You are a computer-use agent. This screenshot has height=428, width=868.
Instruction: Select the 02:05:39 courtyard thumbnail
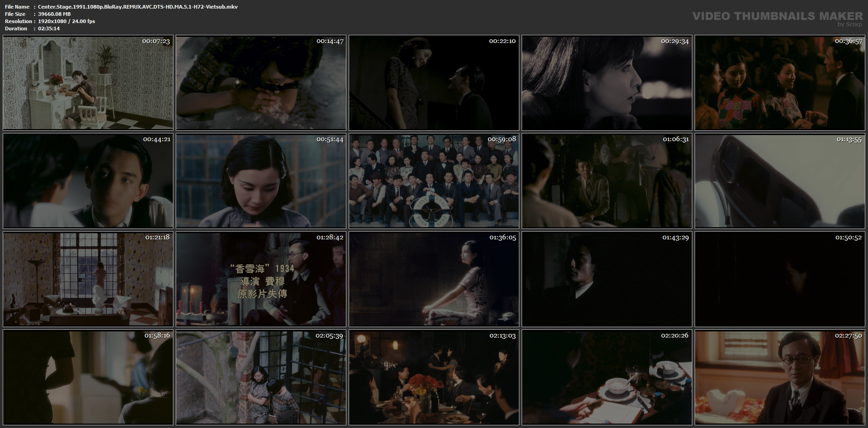(261, 377)
